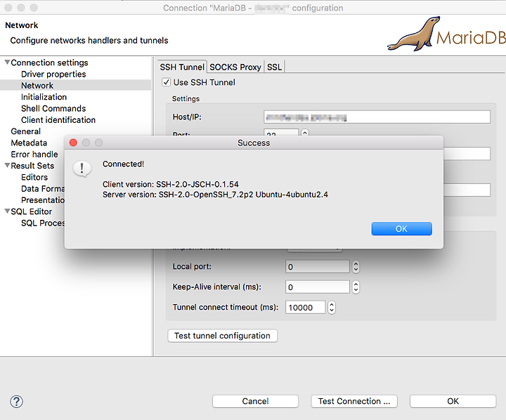
Task: Click the 'Configure networks handlers and tunnels' text
Action: click(89, 40)
